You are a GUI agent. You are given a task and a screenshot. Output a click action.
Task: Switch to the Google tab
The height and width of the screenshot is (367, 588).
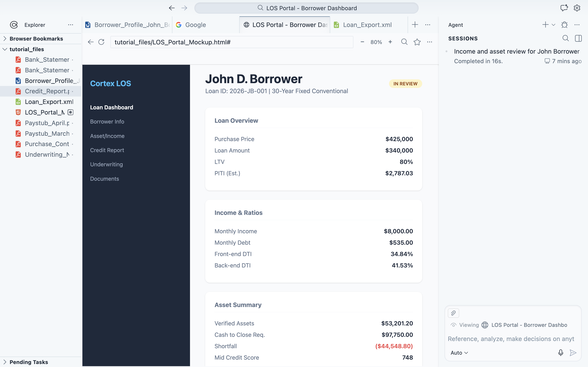[x=195, y=25]
